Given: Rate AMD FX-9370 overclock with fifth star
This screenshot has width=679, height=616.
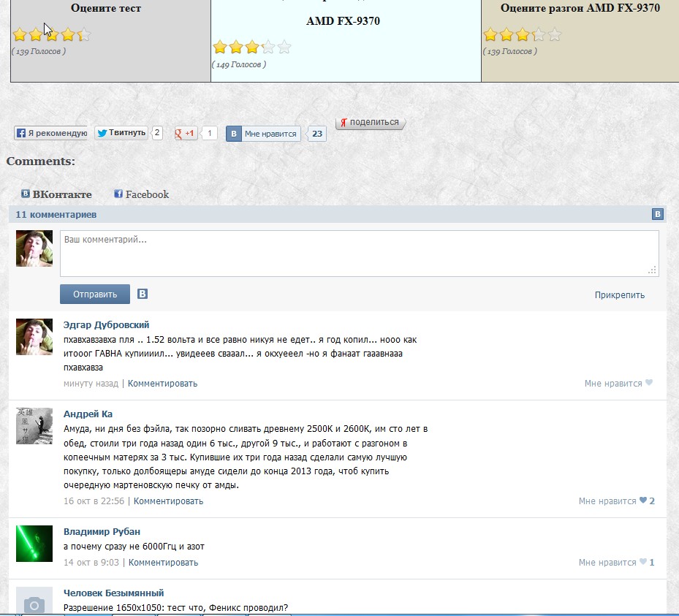Looking at the screenshot, I should coord(555,34).
